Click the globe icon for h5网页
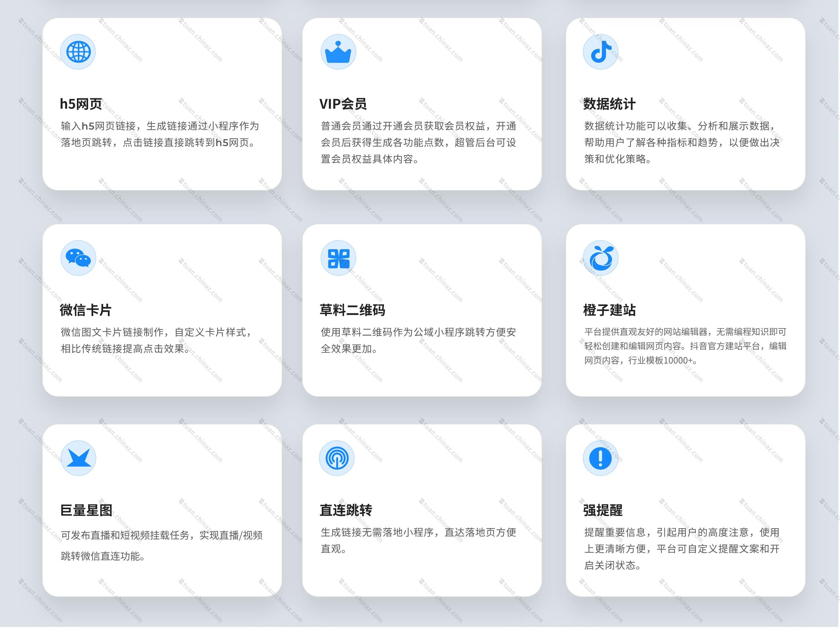The width and height of the screenshot is (840, 631). [x=78, y=52]
